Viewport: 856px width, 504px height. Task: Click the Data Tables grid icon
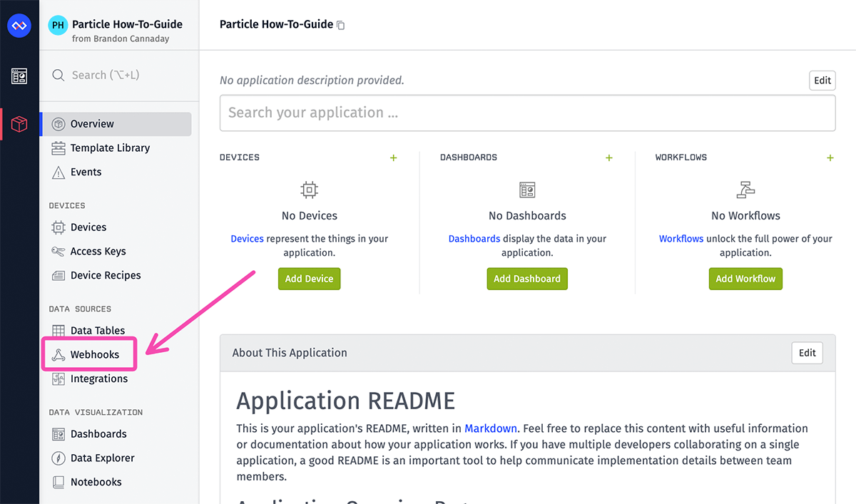pyautogui.click(x=58, y=331)
